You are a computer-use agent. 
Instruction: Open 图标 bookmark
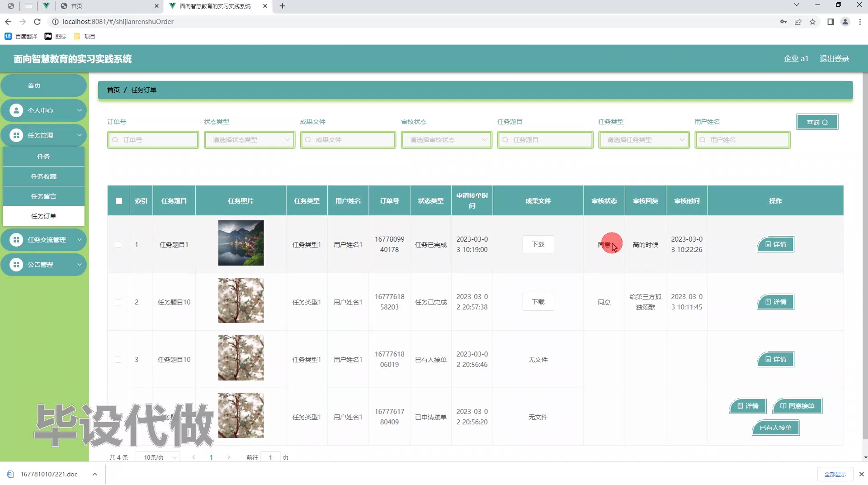click(x=55, y=36)
